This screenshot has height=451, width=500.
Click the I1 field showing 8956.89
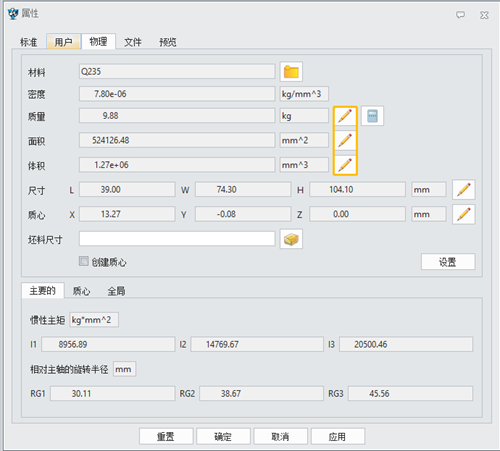[x=108, y=344]
